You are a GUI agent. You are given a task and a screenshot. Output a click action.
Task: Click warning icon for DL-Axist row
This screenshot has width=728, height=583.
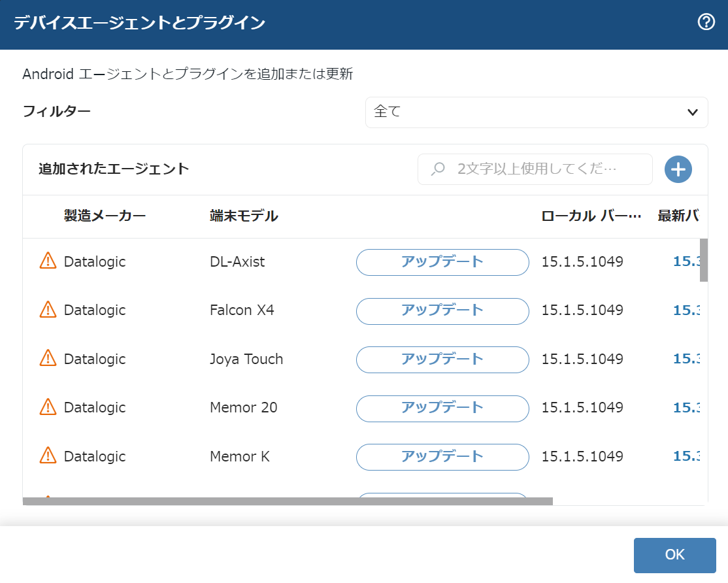pyautogui.click(x=48, y=261)
